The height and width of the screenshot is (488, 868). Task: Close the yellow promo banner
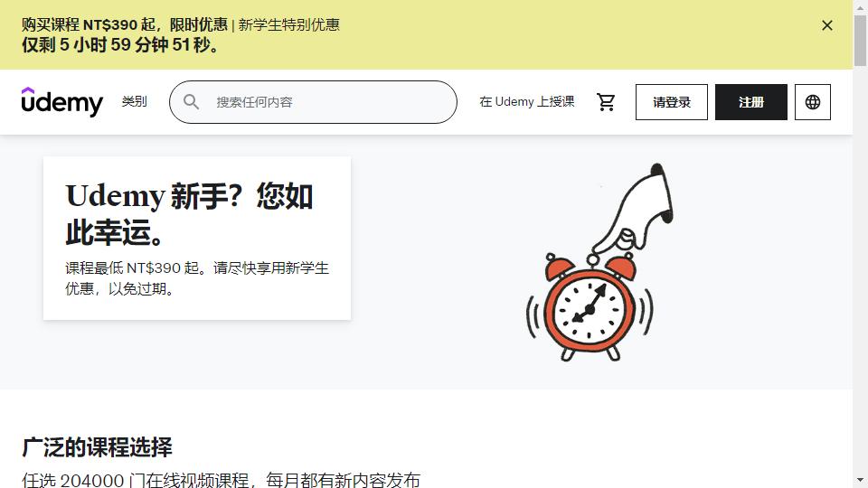[827, 25]
